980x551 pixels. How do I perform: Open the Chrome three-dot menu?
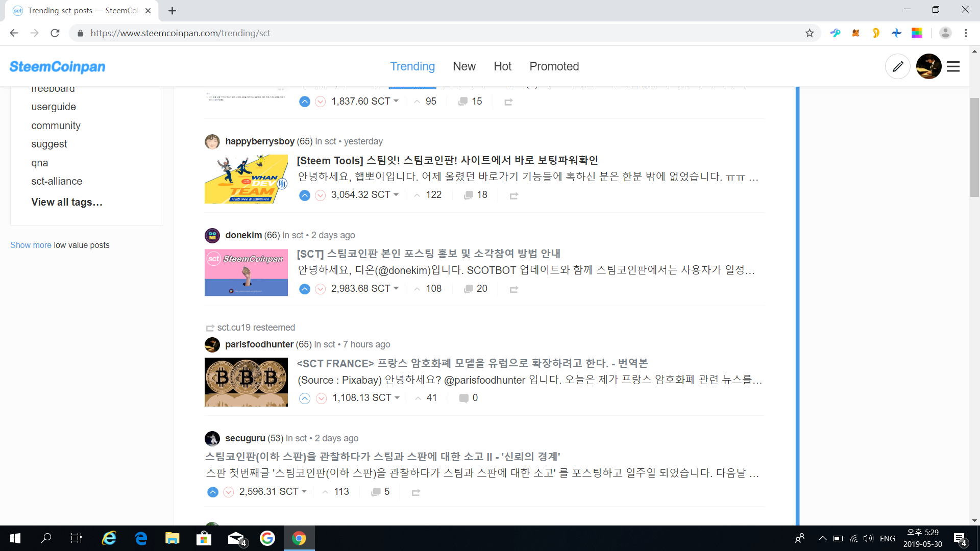[x=966, y=33]
